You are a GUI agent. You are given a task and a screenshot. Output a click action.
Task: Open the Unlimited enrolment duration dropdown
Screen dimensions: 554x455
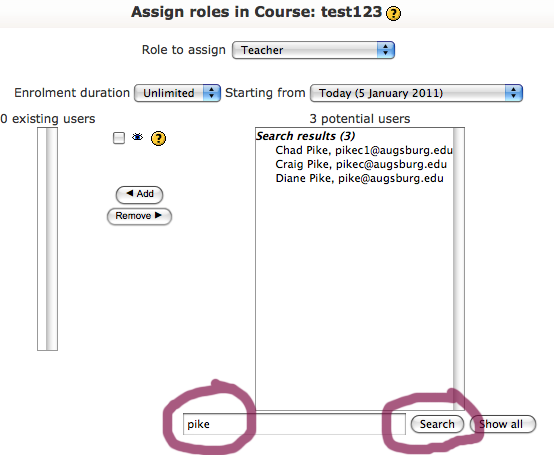(x=177, y=93)
